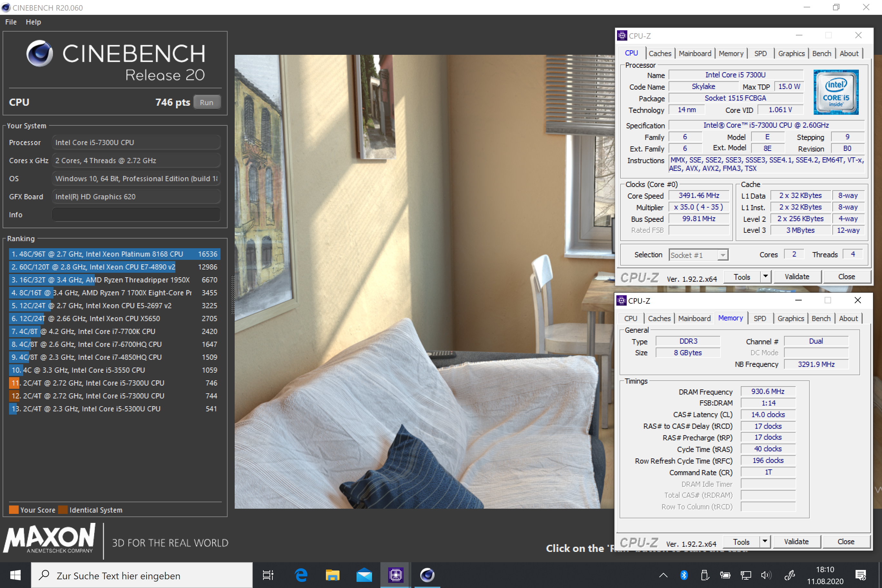The image size is (882, 588).
Task: Select ranking row i5-7300U with 746 score
Action: pos(114,383)
